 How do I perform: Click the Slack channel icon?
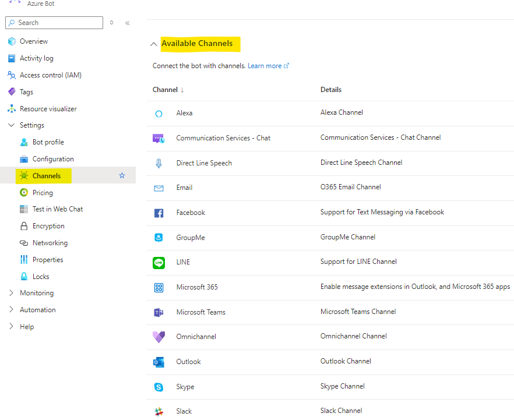click(x=159, y=411)
